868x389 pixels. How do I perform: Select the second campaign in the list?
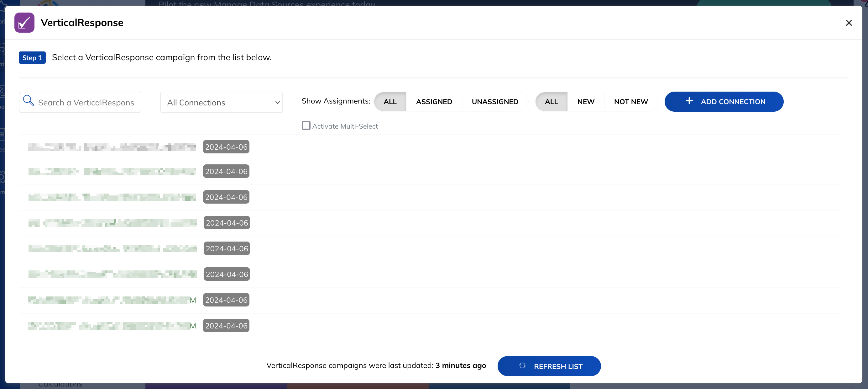(x=430, y=171)
